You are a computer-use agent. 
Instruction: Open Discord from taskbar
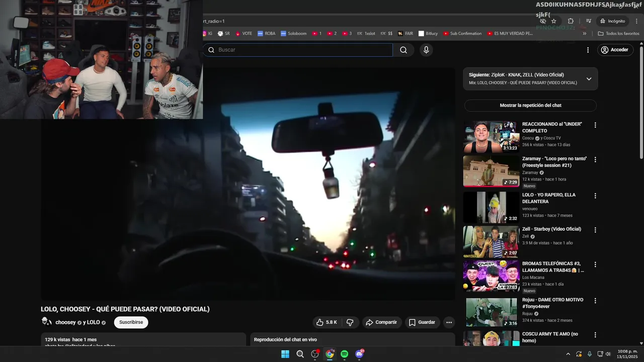pyautogui.click(x=359, y=354)
